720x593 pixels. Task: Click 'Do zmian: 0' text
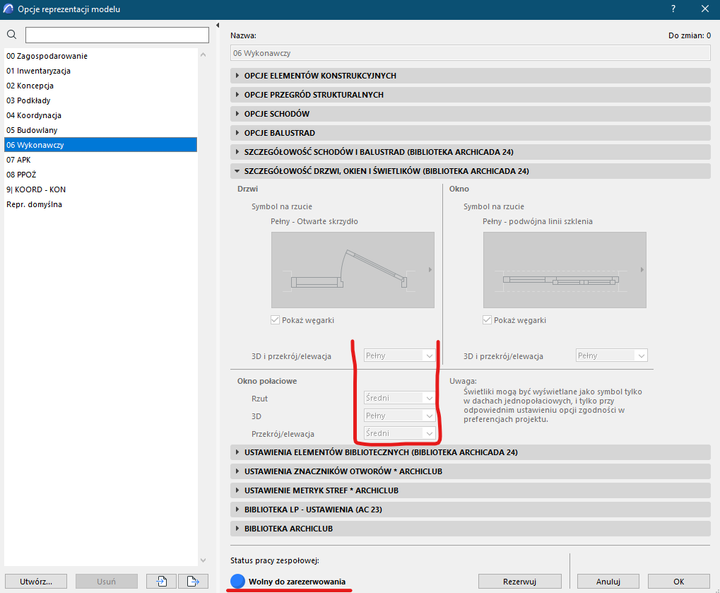689,35
